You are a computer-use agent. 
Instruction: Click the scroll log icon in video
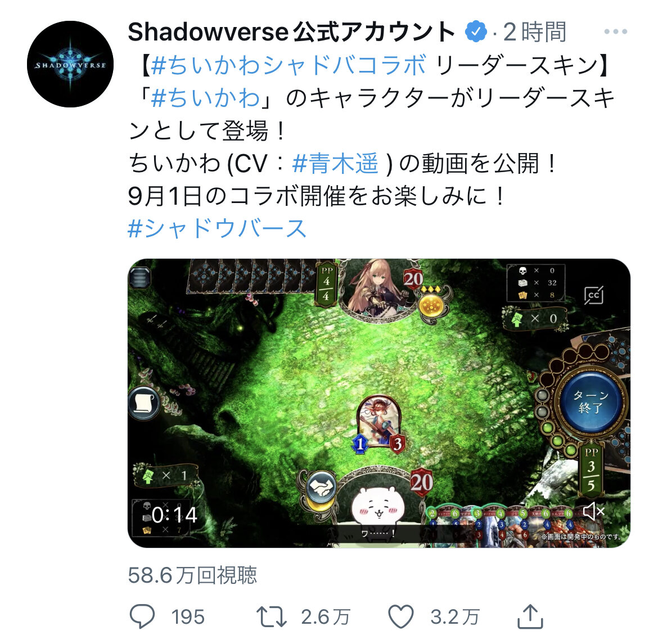click(x=145, y=403)
